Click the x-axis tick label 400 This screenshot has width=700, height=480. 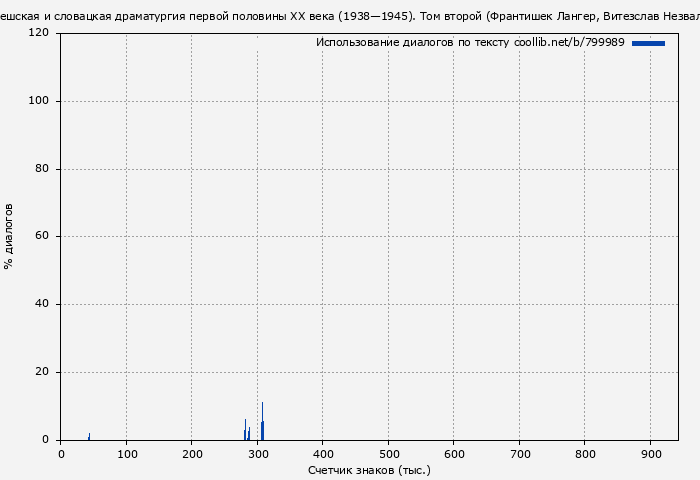point(322,454)
